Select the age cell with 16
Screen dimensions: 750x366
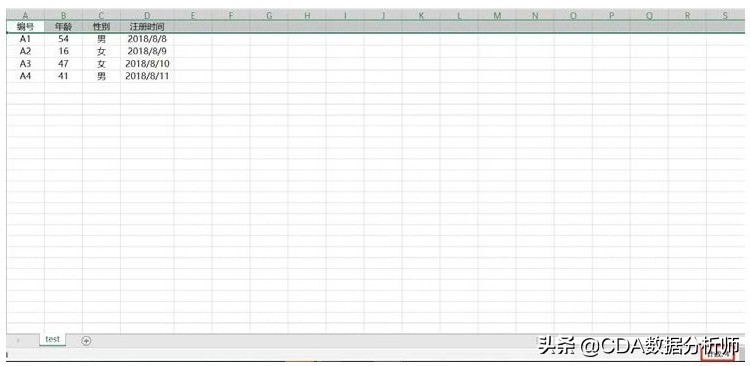64,51
